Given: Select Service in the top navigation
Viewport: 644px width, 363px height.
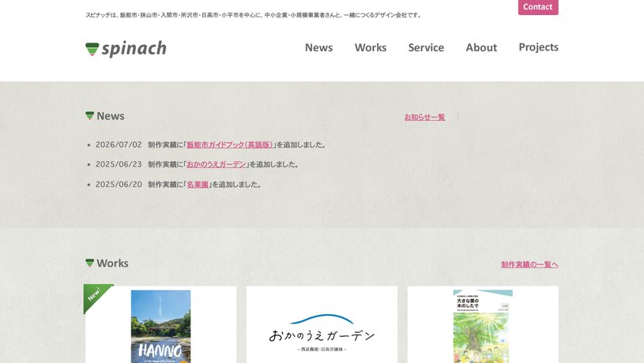Looking at the screenshot, I should tap(426, 47).
